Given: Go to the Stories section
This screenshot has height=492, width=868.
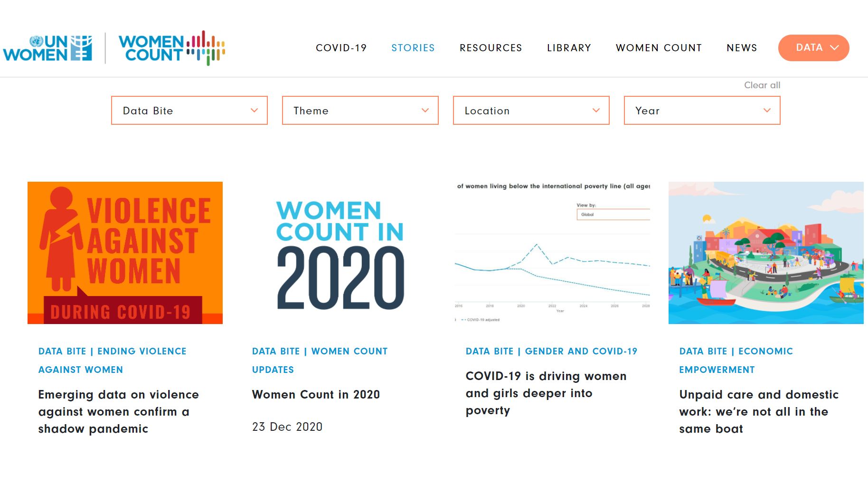Looking at the screenshot, I should click(413, 48).
